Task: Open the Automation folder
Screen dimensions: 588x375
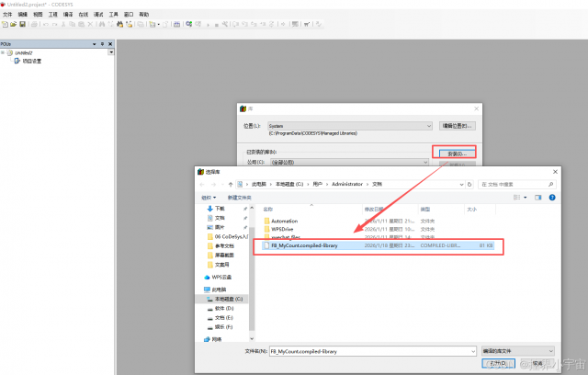Action: pos(285,221)
